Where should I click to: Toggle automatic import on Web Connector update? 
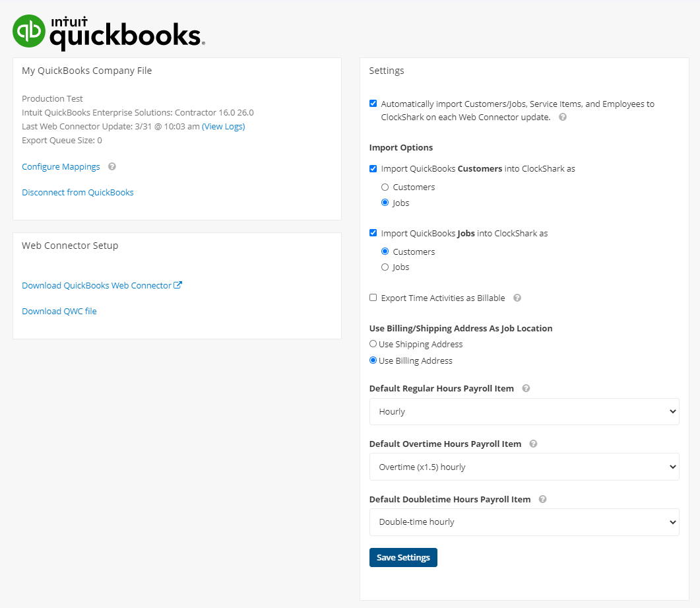point(373,104)
